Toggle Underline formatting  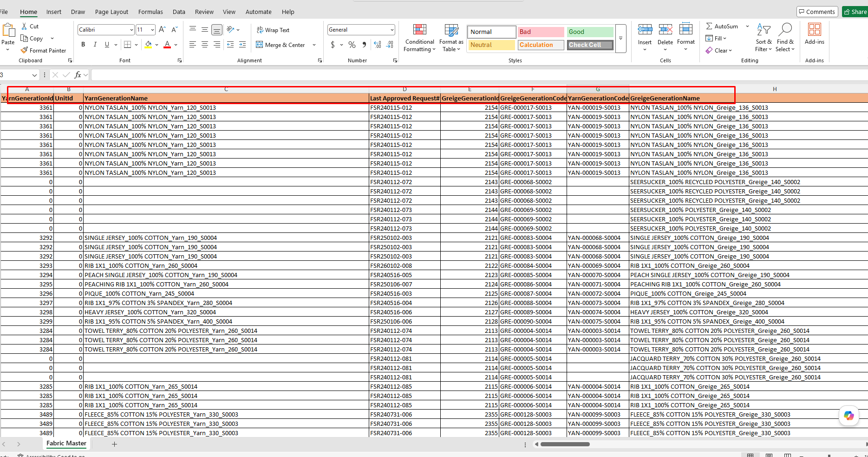point(107,45)
